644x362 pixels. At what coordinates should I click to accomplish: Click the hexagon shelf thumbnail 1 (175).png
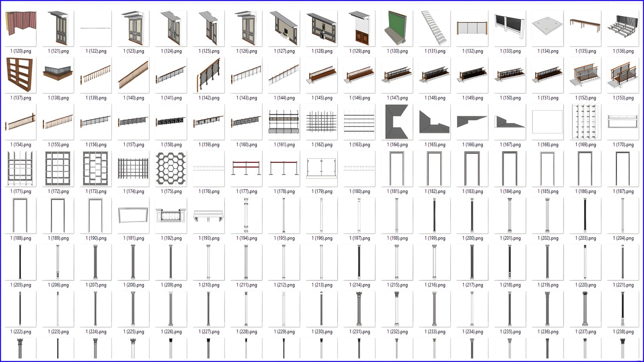[x=171, y=169]
